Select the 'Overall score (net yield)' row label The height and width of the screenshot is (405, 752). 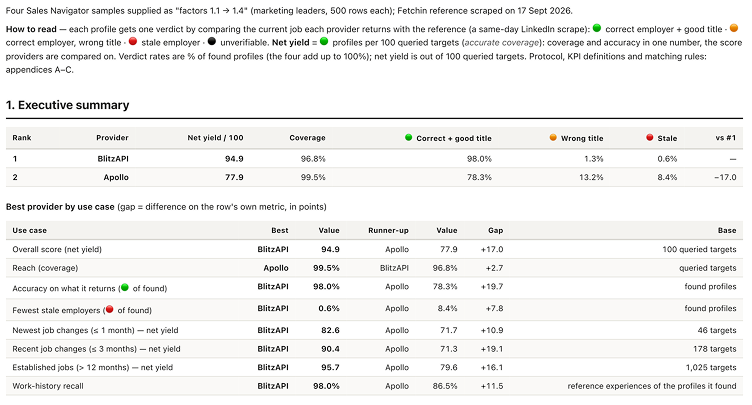(57, 249)
